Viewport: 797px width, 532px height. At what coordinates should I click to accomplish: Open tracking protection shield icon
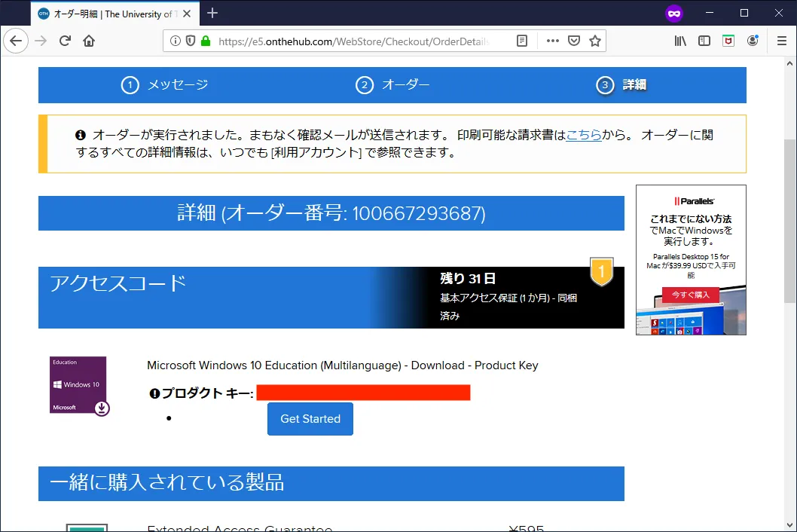click(191, 41)
